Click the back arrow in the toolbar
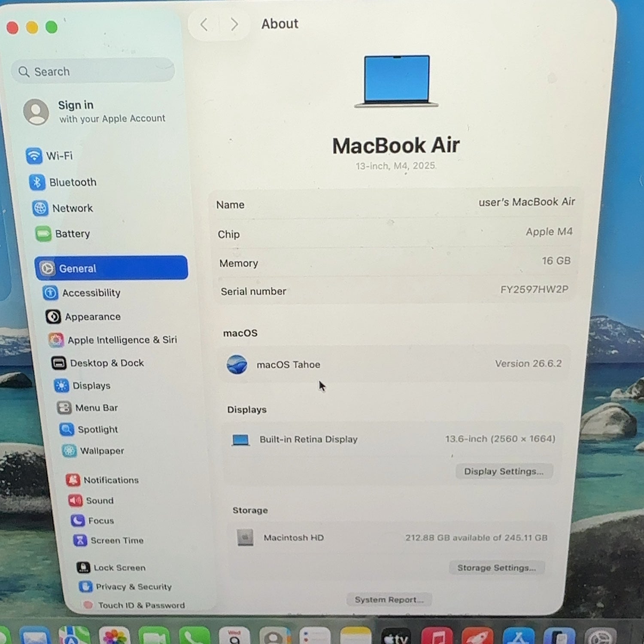Viewport: 644px width, 644px height. point(204,24)
